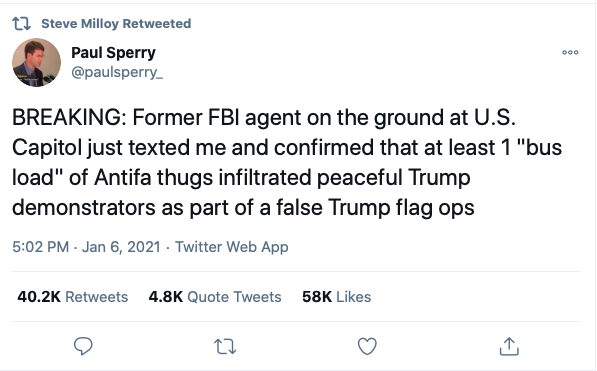
Task: Open the share upload arrow icon
Action: tap(509, 346)
